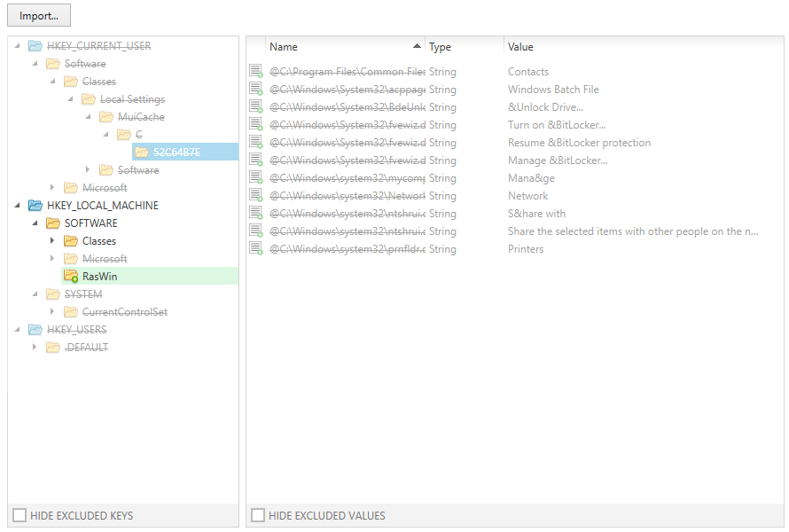Click the string value icon beside Contacts row
Image resolution: width=789 pixels, height=532 pixels.
(x=256, y=72)
